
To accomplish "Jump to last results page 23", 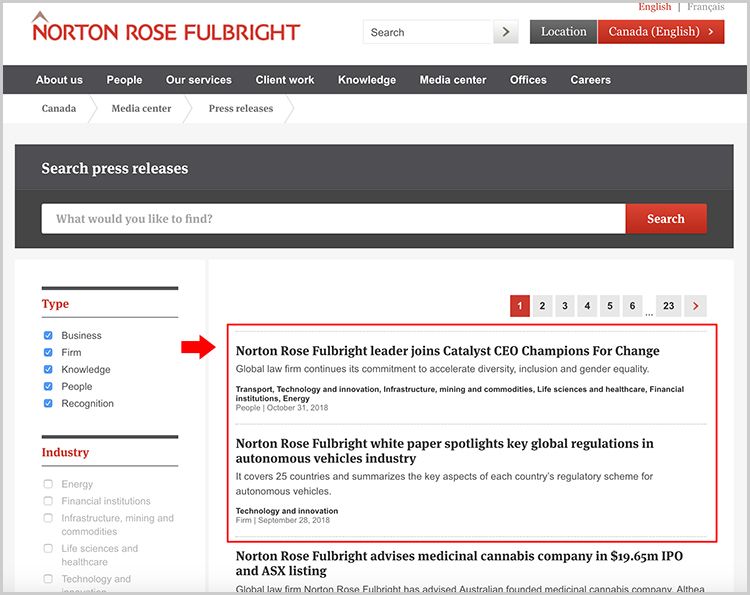I will [668, 306].
